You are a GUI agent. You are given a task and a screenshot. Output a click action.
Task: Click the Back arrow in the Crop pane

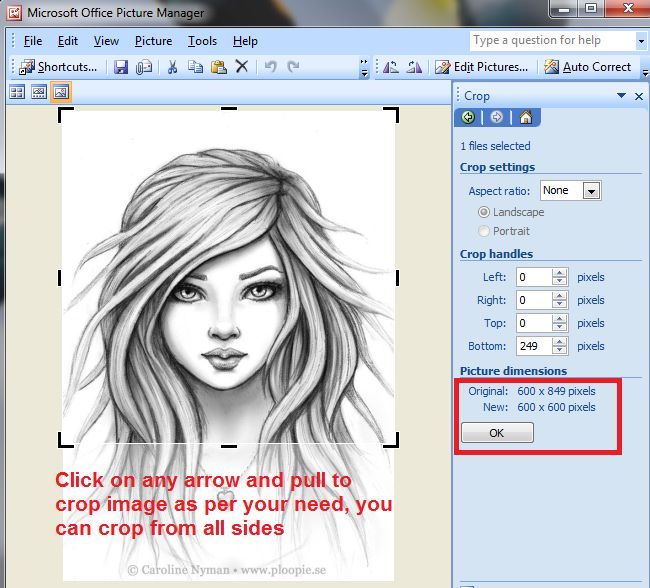(468, 117)
